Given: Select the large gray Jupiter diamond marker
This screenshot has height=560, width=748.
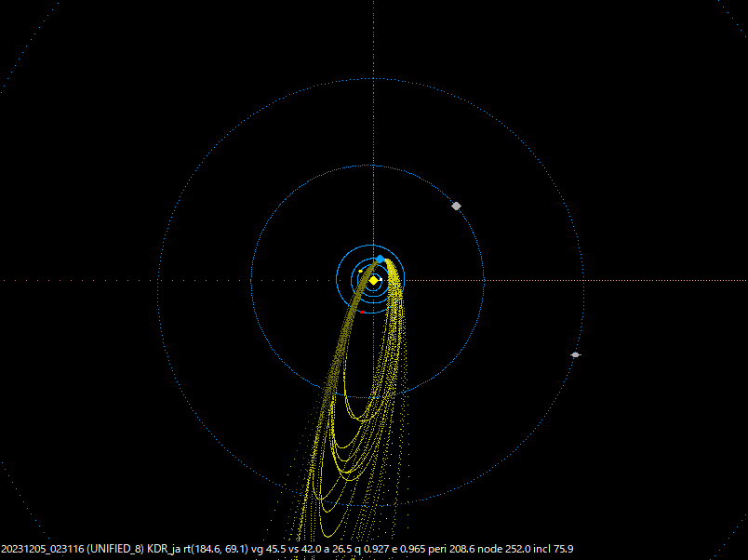Looking at the screenshot, I should 456,206.
